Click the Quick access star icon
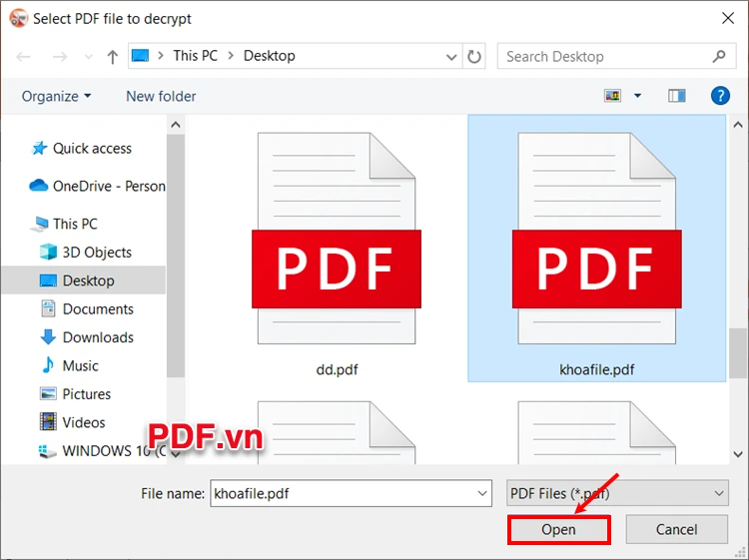Viewport: 749px width, 560px height. 39,149
